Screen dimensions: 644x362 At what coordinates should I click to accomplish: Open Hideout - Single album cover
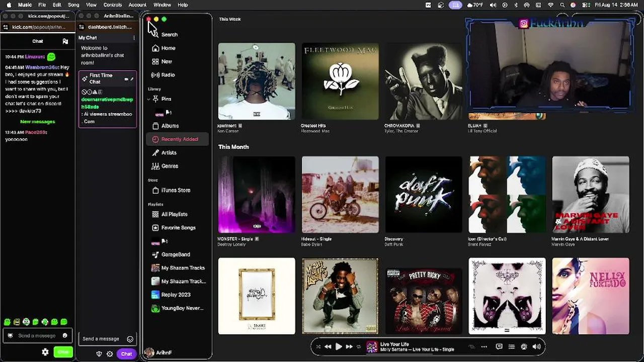(340, 195)
